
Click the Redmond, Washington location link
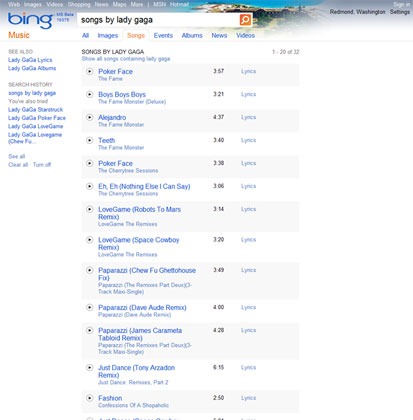tap(357, 12)
